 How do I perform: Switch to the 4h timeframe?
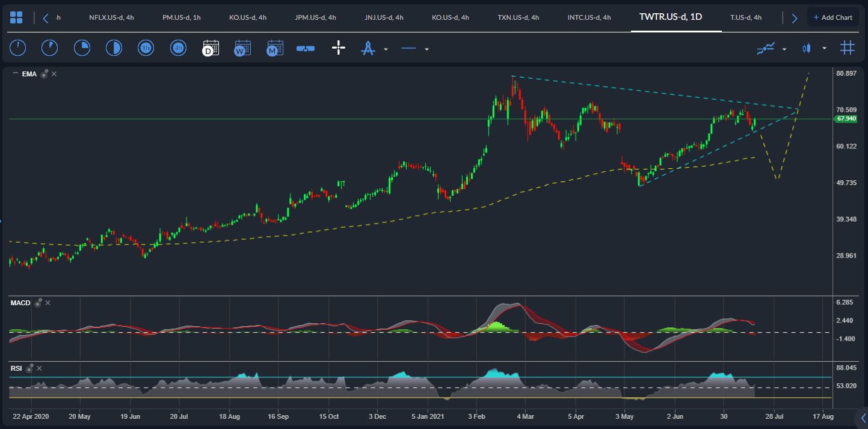click(178, 48)
